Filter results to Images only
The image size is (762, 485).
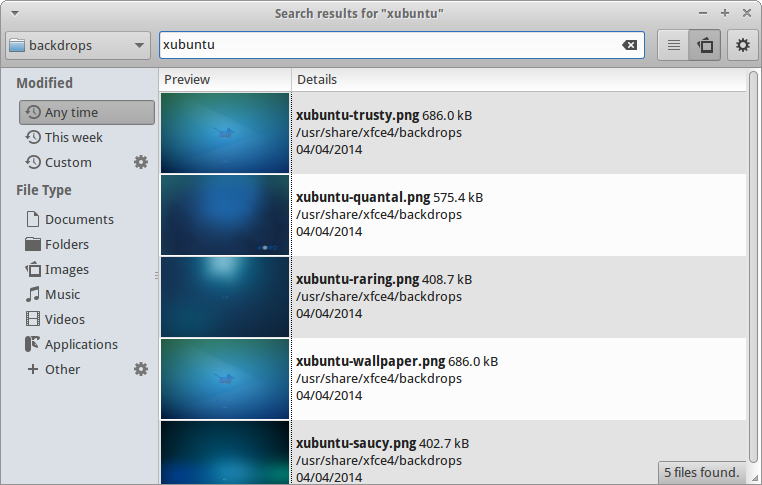coord(66,270)
